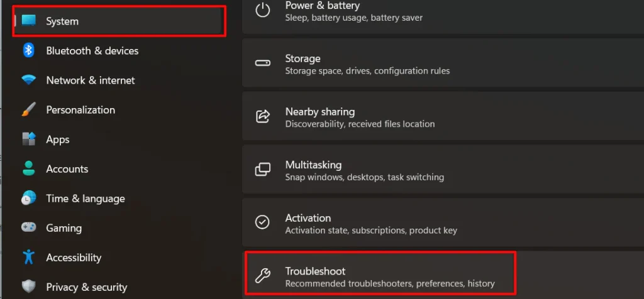The image size is (644, 299).
Task: Click the Privacy & security shield icon
Action: click(29, 286)
